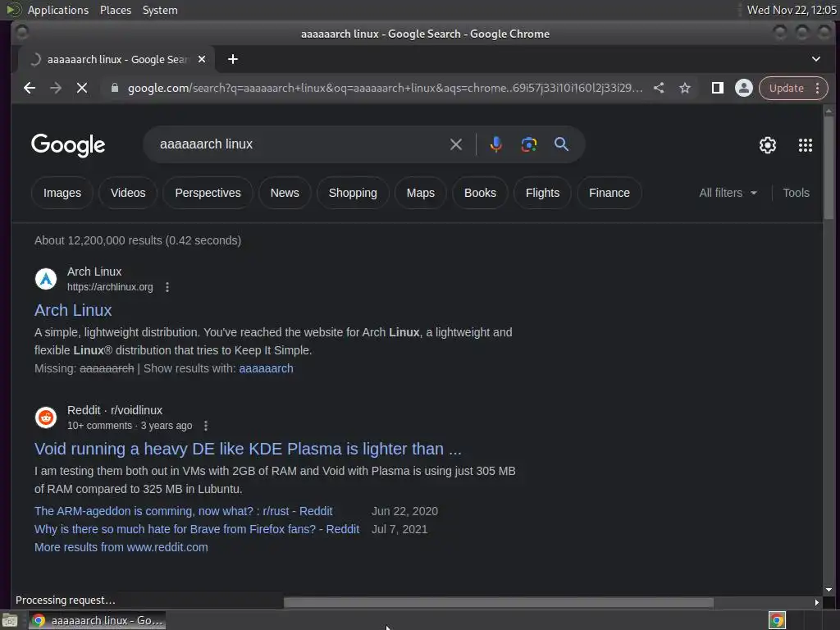Click the show desktop panel icon
Viewport: 840px width, 630px height.
10,621
